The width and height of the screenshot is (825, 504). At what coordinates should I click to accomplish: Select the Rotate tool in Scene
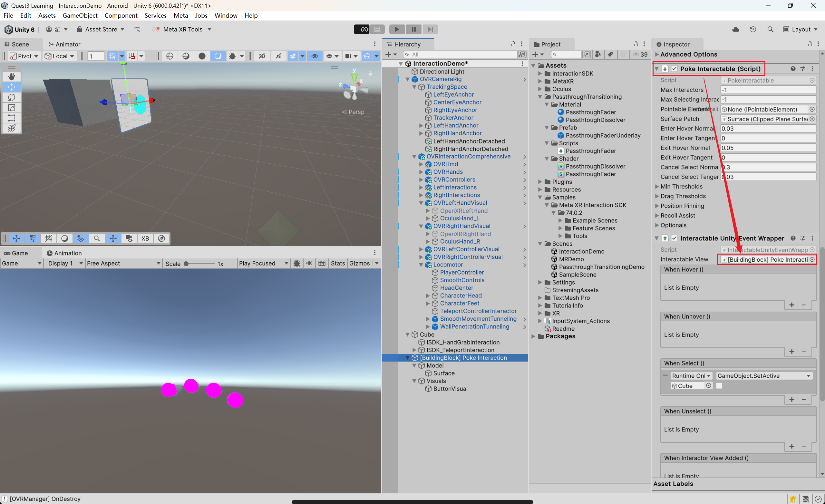click(x=11, y=97)
